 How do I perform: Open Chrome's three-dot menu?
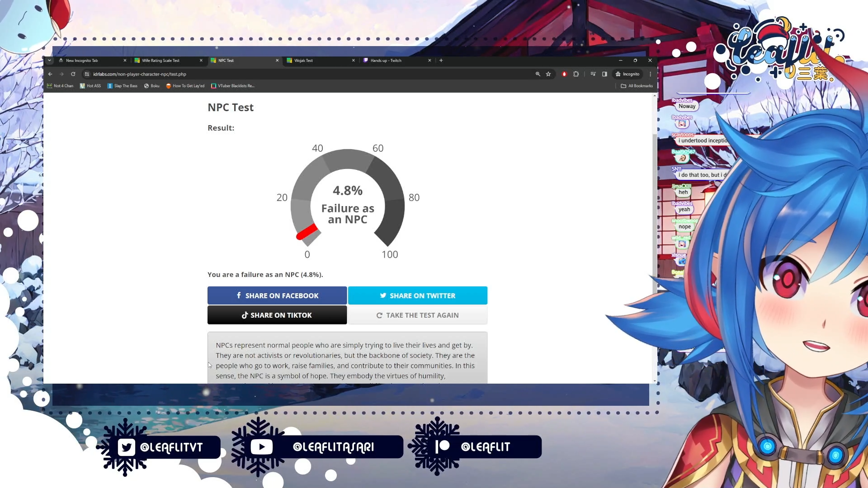click(651, 74)
